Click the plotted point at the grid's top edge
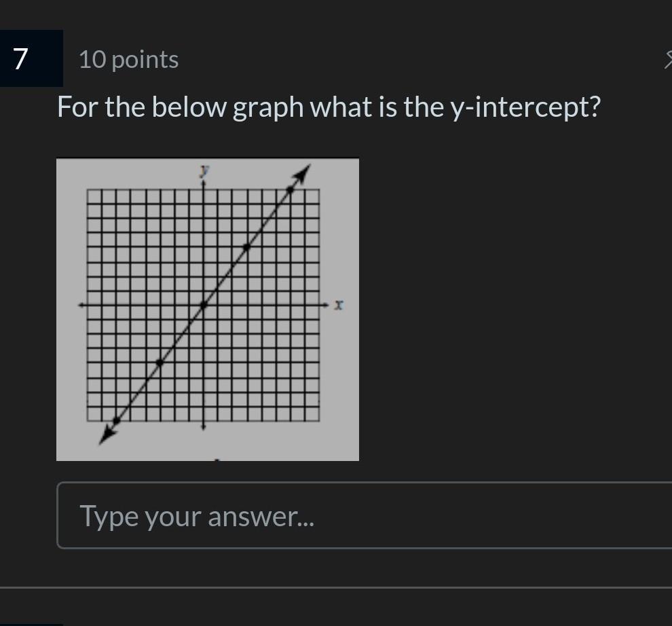Viewport: 672px width, 626px height. (x=290, y=189)
